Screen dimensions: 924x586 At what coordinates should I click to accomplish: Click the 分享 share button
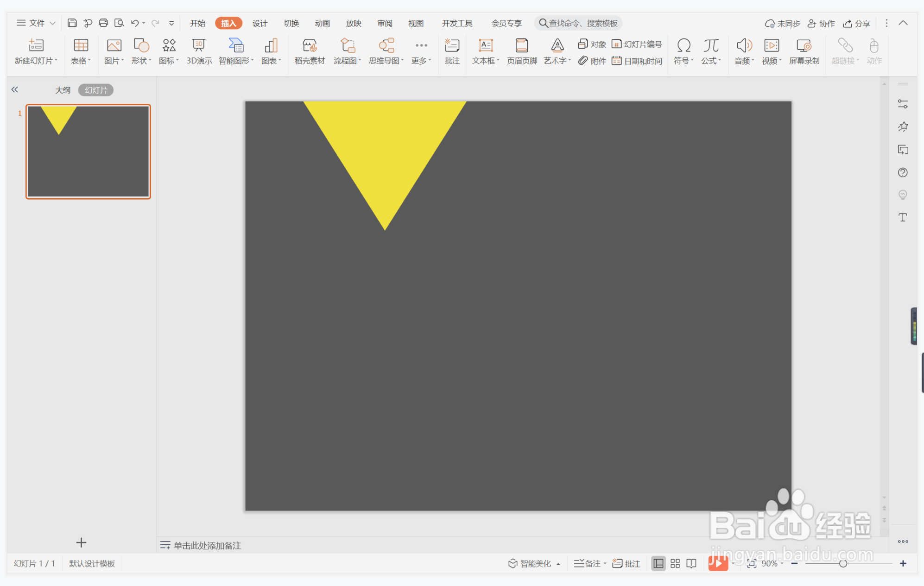[x=856, y=23]
